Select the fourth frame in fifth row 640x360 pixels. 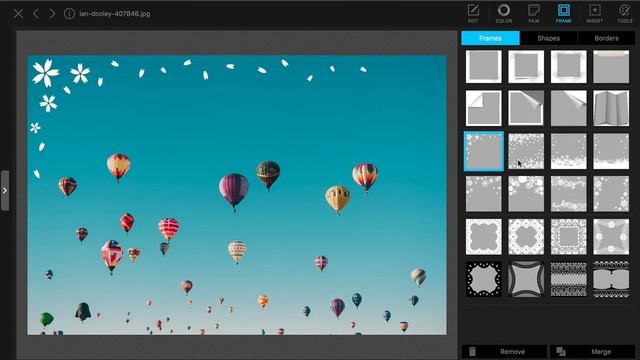click(x=611, y=237)
